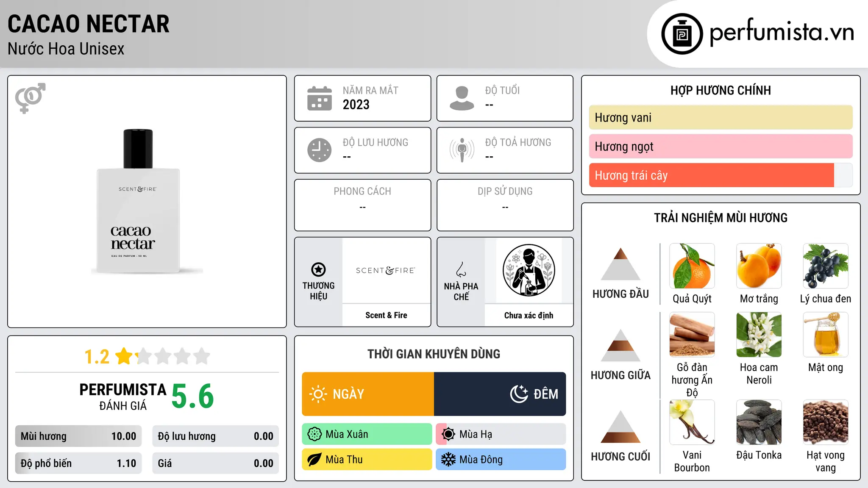Click the nose icon above Nhà pha chế
The height and width of the screenshot is (488, 868).
461,269
